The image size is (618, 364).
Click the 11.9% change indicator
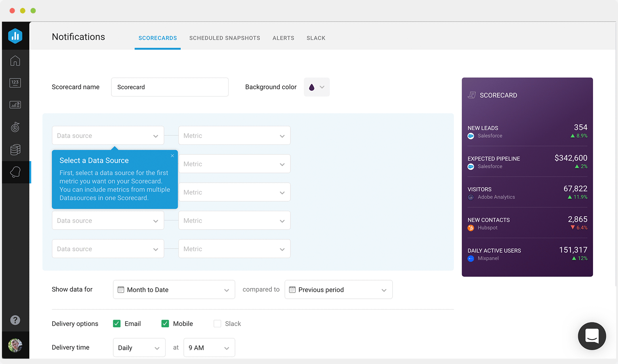[577, 197]
